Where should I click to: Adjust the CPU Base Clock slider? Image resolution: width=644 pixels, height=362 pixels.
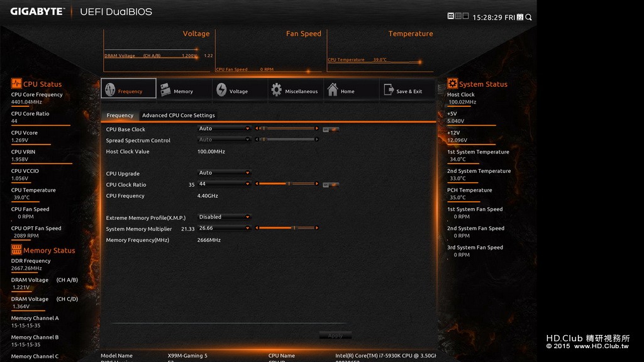point(287,128)
